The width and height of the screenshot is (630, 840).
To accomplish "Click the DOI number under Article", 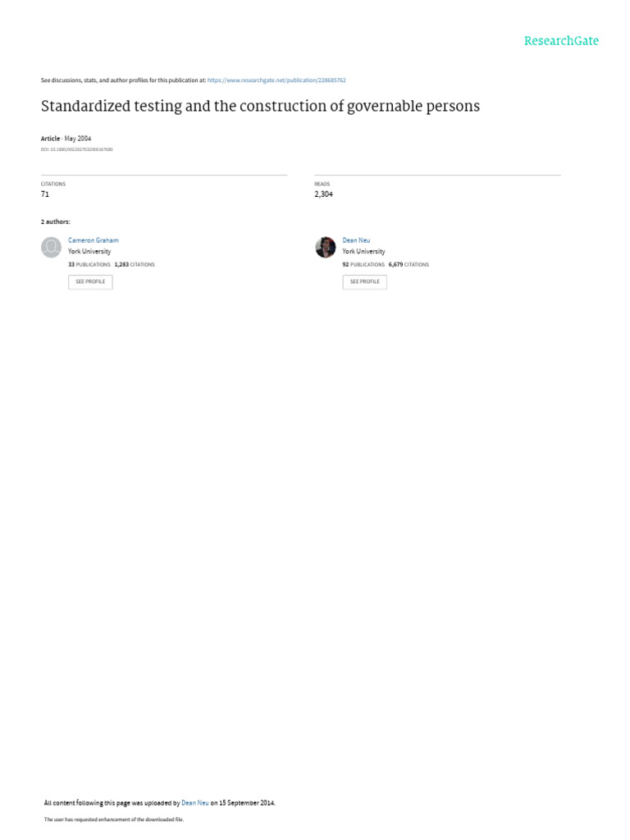I will [x=77, y=149].
